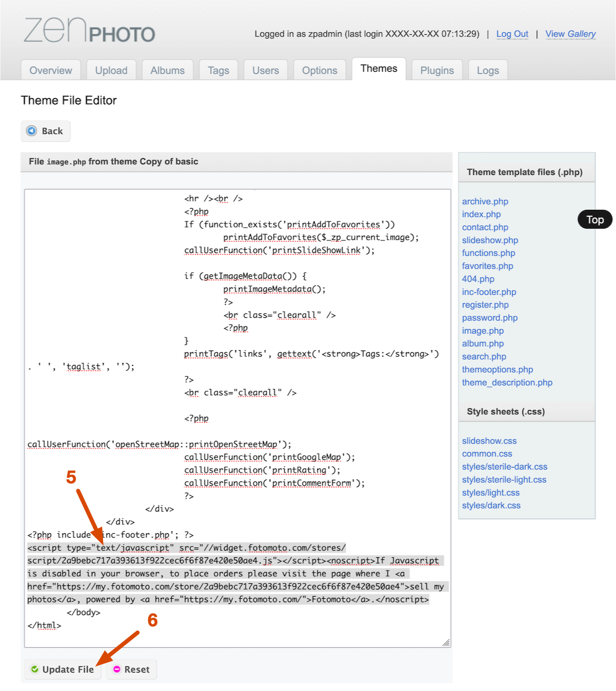Open 404.php template file
This screenshot has width=616, height=691.
click(x=478, y=279)
